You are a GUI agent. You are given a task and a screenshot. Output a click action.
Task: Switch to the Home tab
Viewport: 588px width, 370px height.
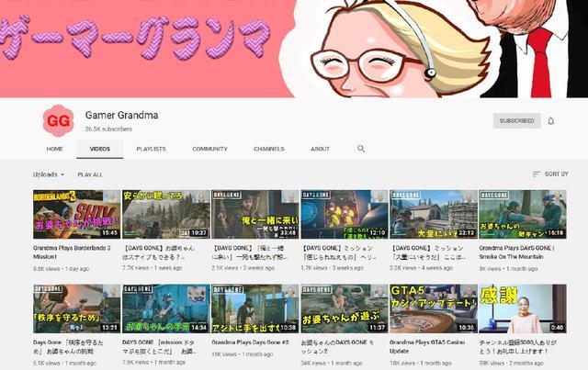click(x=55, y=149)
